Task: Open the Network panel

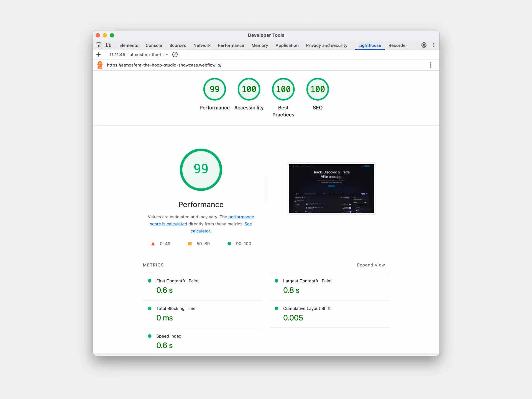Action: pyautogui.click(x=202, y=45)
